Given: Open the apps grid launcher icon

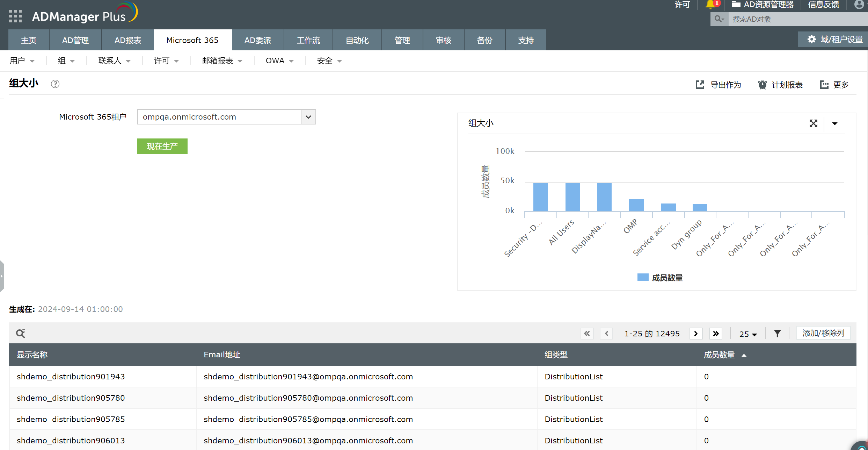Looking at the screenshot, I should pos(15,16).
